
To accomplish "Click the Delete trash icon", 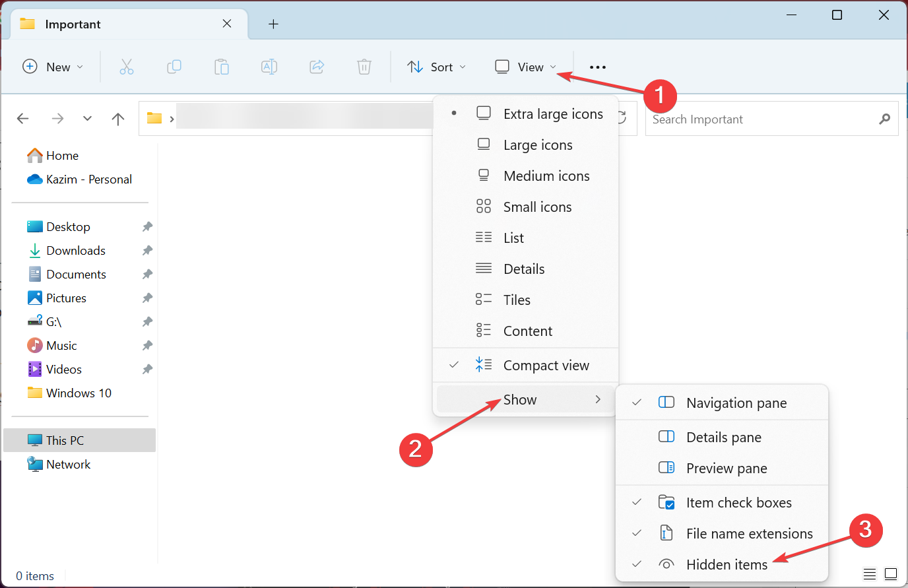I will [364, 67].
